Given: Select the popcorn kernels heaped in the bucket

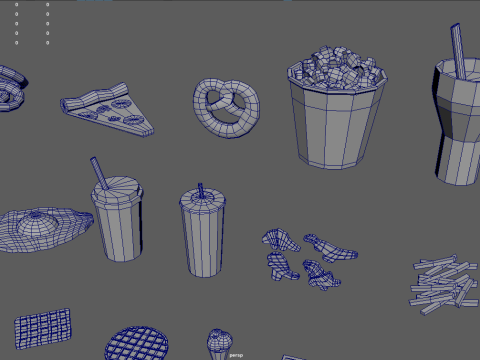Looking at the screenshot, I should (x=338, y=68).
